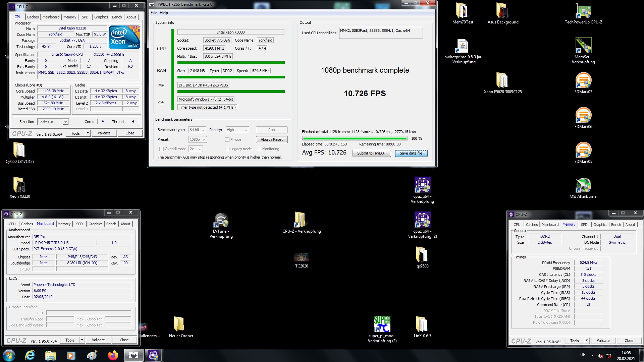The image size is (644, 362).
Task: Open the Xeon E5620 3009C125 folder
Action: (x=502, y=83)
